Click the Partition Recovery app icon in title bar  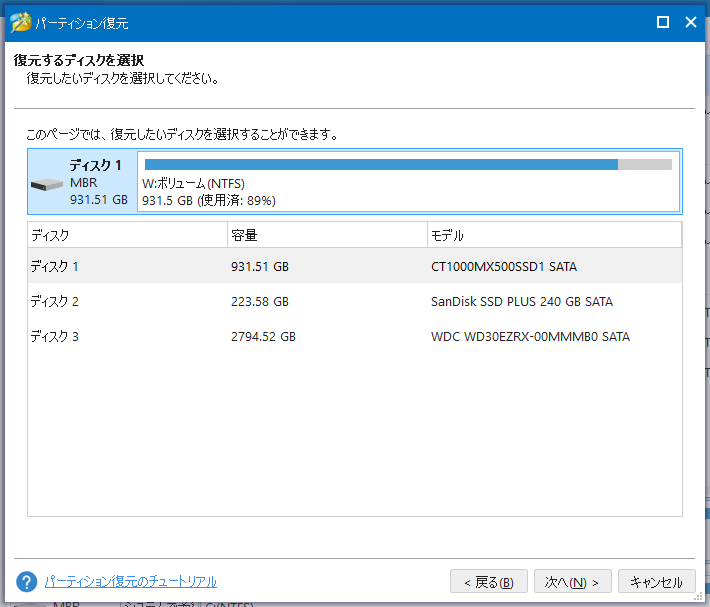19,21
